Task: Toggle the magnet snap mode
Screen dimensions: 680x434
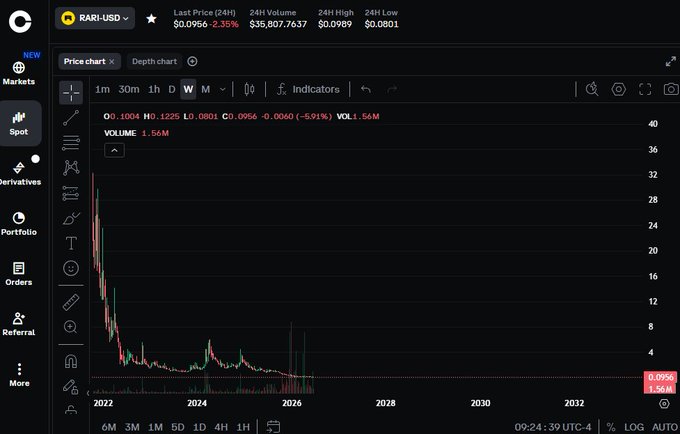Action: (x=71, y=361)
